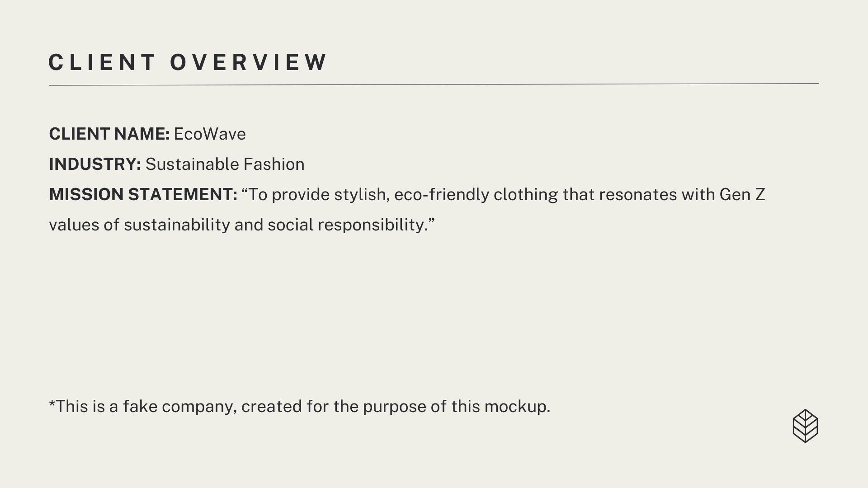The image size is (868, 488).
Task: Click the word clothing in the mission statement
Action: tap(525, 194)
